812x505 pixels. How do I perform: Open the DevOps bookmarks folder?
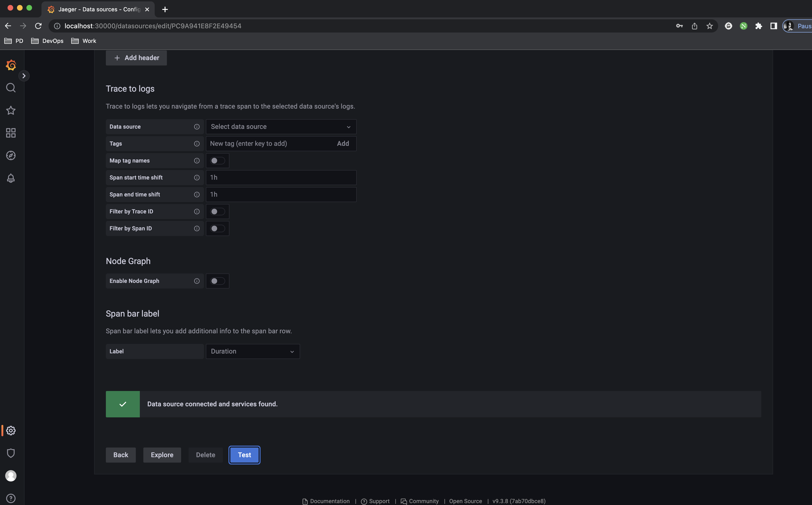click(x=47, y=41)
